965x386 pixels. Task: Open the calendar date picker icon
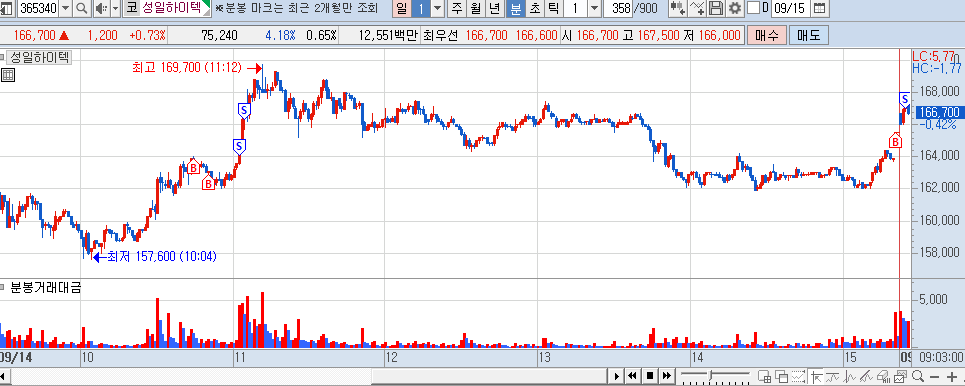pyautogui.click(x=819, y=8)
